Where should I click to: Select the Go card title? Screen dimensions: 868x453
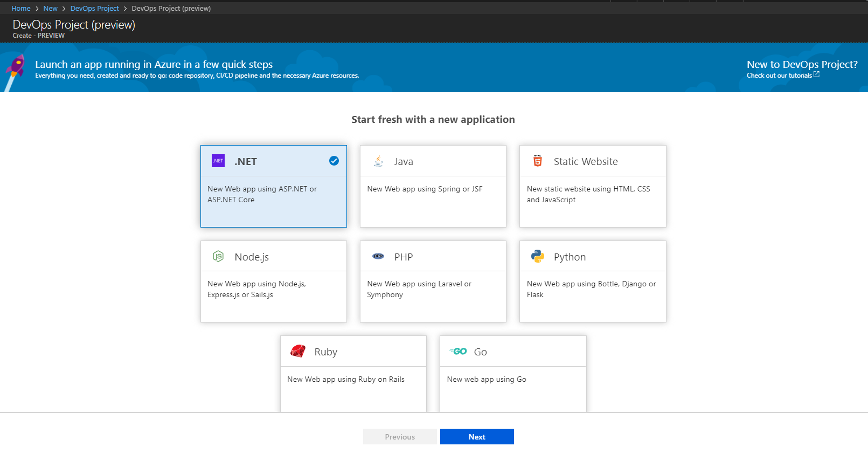(x=481, y=352)
